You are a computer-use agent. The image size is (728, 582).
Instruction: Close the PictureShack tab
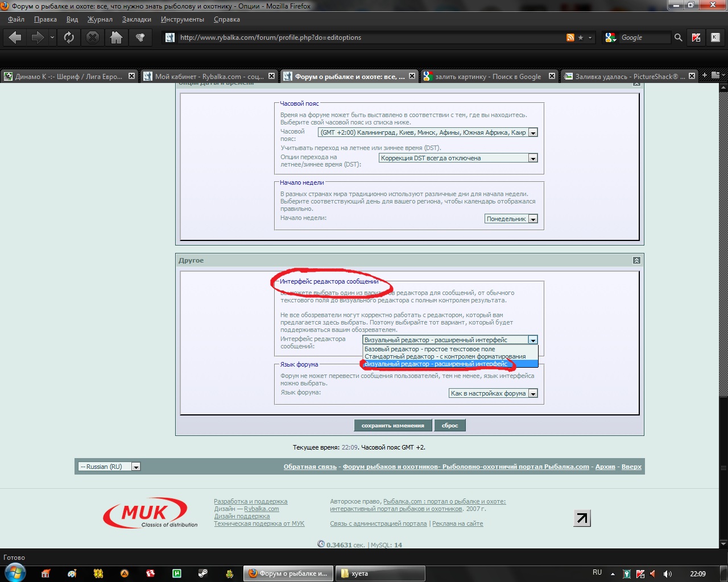[692, 76]
